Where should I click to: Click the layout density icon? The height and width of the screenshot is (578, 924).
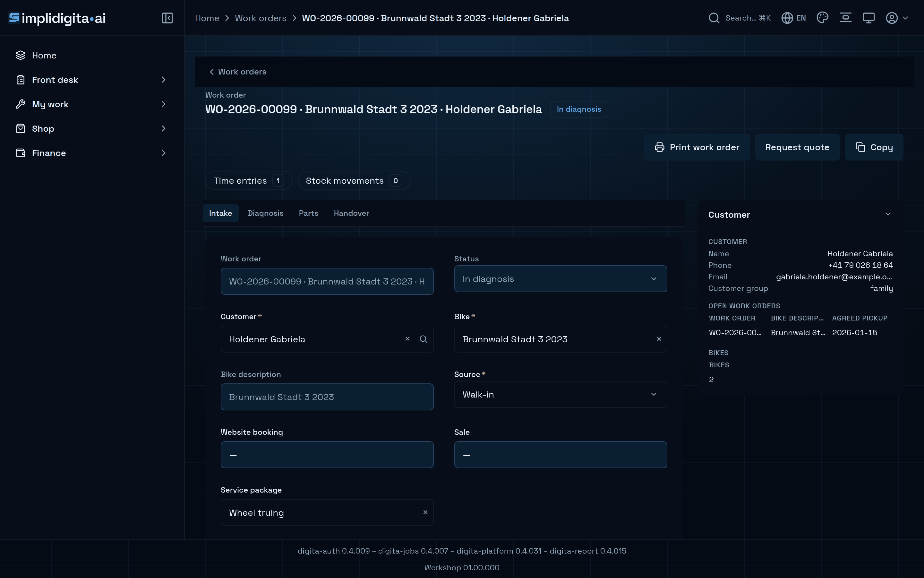[x=845, y=18]
